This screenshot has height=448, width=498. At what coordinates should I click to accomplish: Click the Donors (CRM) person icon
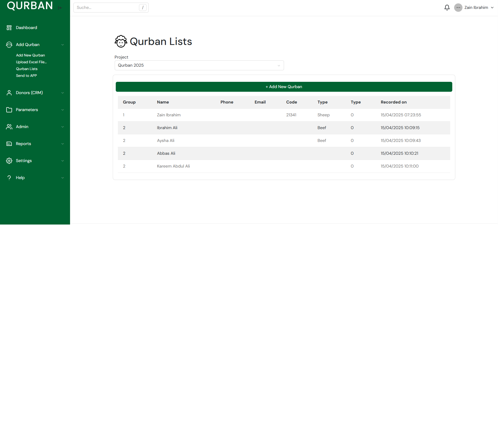pyautogui.click(x=9, y=93)
